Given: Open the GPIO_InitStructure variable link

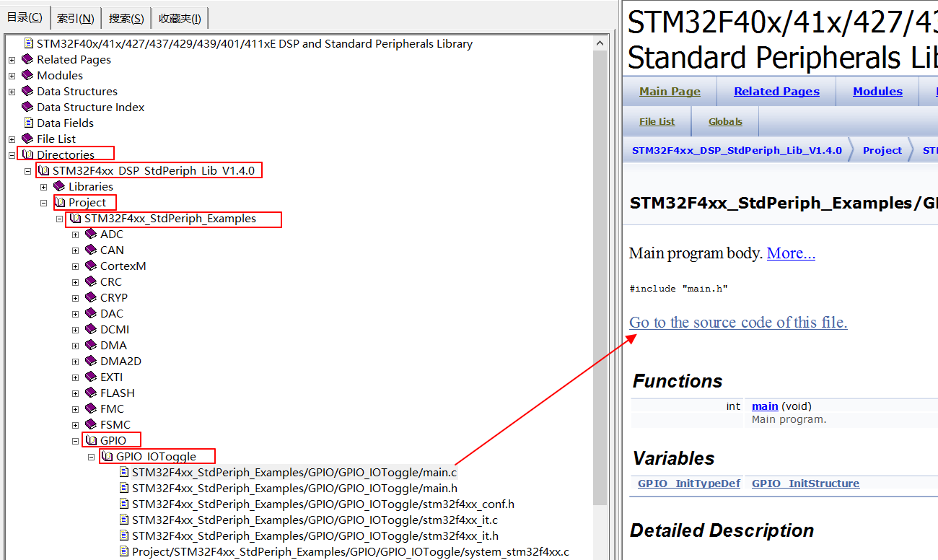Looking at the screenshot, I should coord(805,484).
